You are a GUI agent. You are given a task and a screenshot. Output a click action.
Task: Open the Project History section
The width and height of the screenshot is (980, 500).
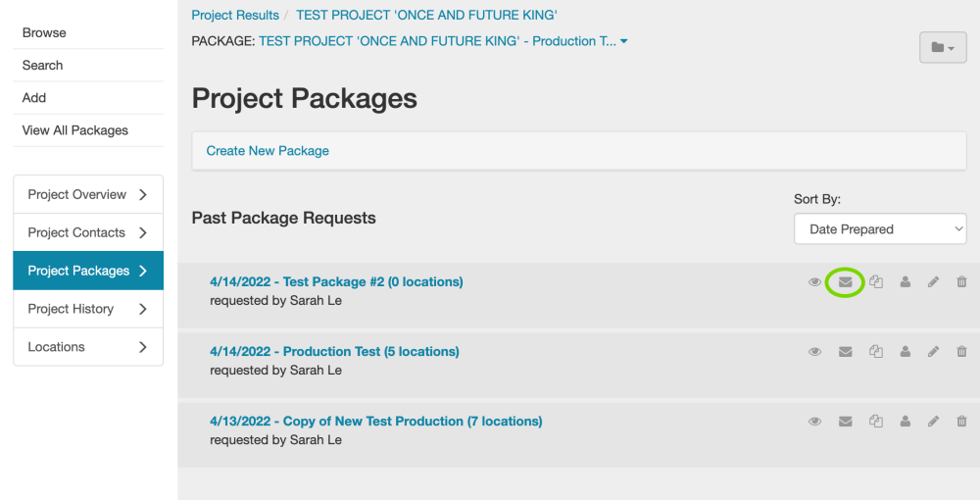point(88,309)
